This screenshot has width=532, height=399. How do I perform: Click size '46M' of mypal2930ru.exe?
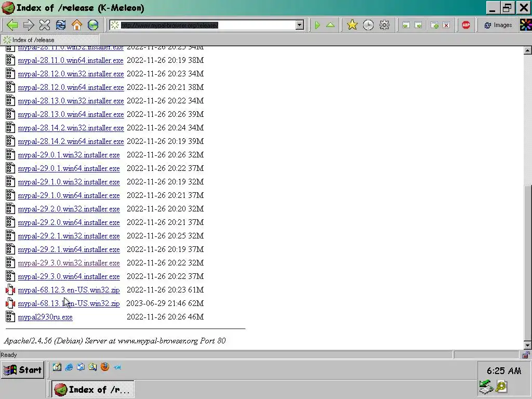(x=196, y=317)
